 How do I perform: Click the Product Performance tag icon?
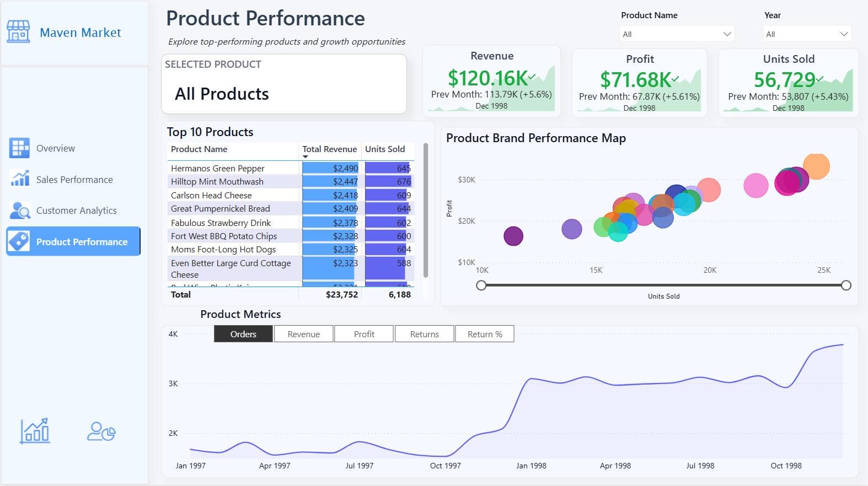(19, 241)
